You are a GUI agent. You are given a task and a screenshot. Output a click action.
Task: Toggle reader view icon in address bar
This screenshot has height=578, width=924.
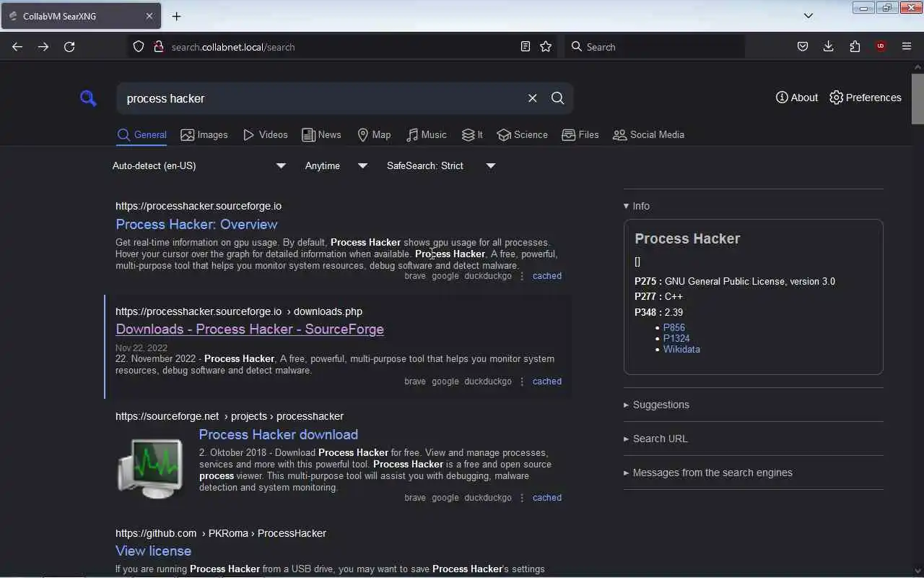coord(526,47)
